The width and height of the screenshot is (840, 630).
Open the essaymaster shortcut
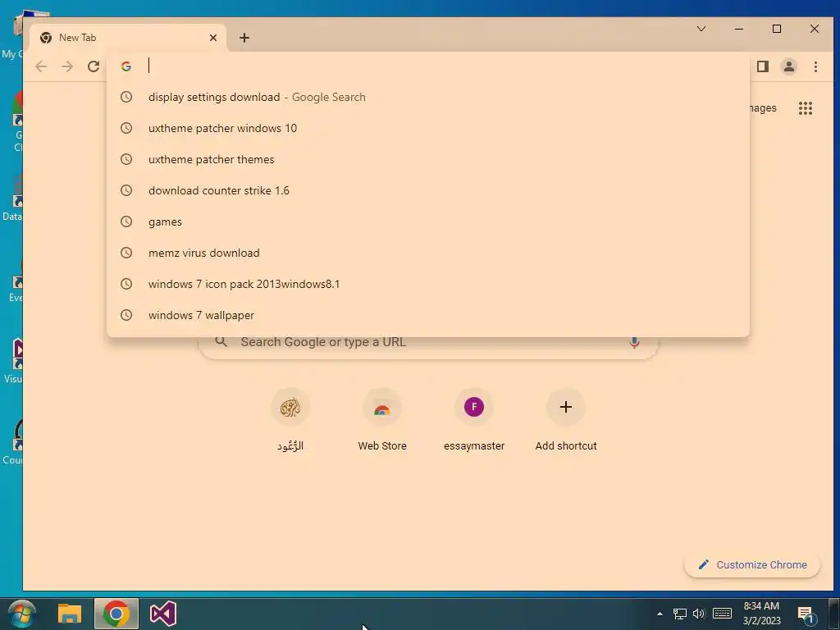coord(474,421)
